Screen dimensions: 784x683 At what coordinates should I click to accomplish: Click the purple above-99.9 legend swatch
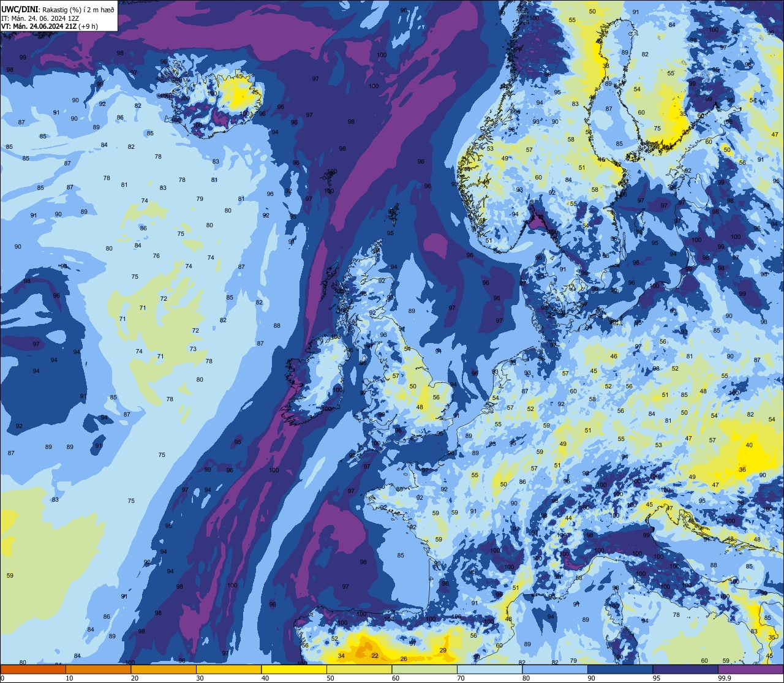tap(750, 669)
